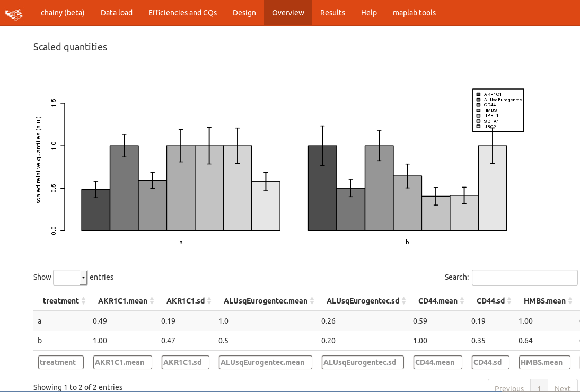Open the maplab tools menu
This screenshot has height=392, width=580.
tap(414, 13)
